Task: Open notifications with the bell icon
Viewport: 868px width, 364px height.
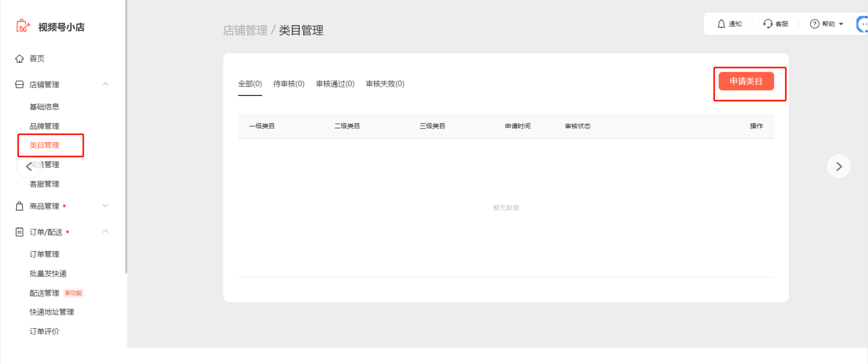Action: (x=721, y=24)
